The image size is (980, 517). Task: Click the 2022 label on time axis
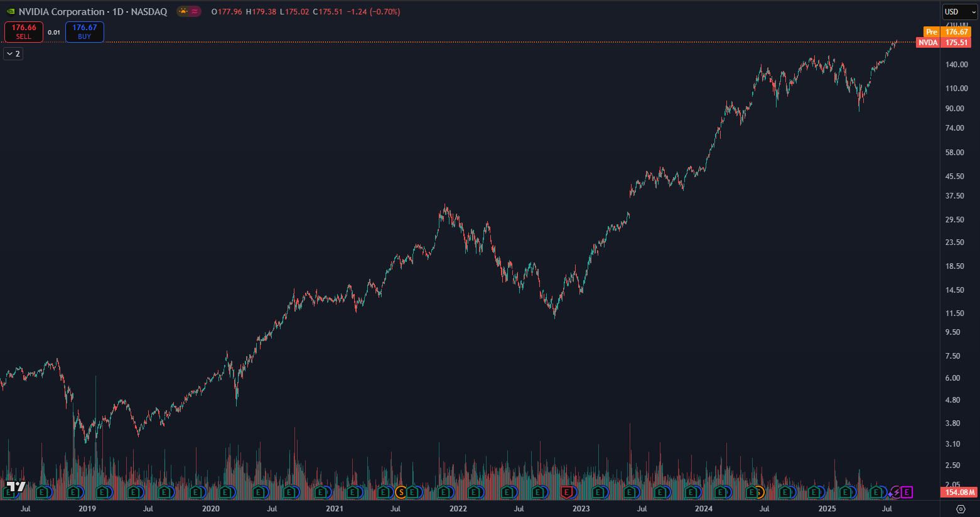458,509
